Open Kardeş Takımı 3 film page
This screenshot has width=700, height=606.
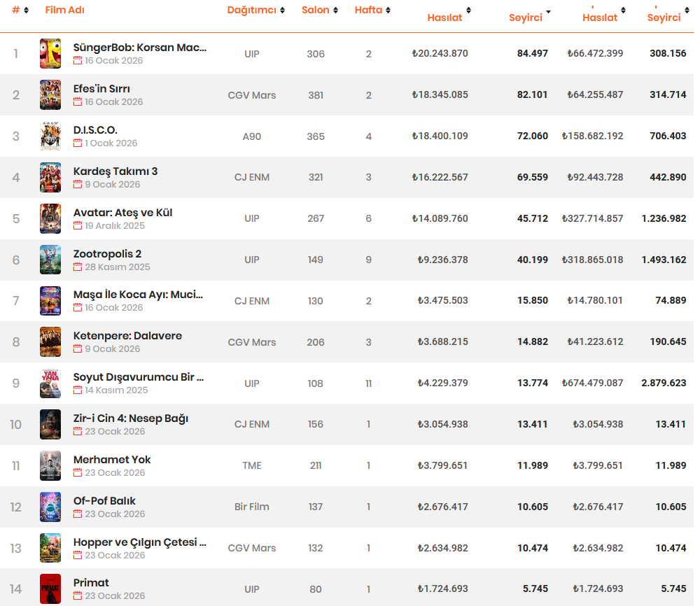click(x=115, y=171)
